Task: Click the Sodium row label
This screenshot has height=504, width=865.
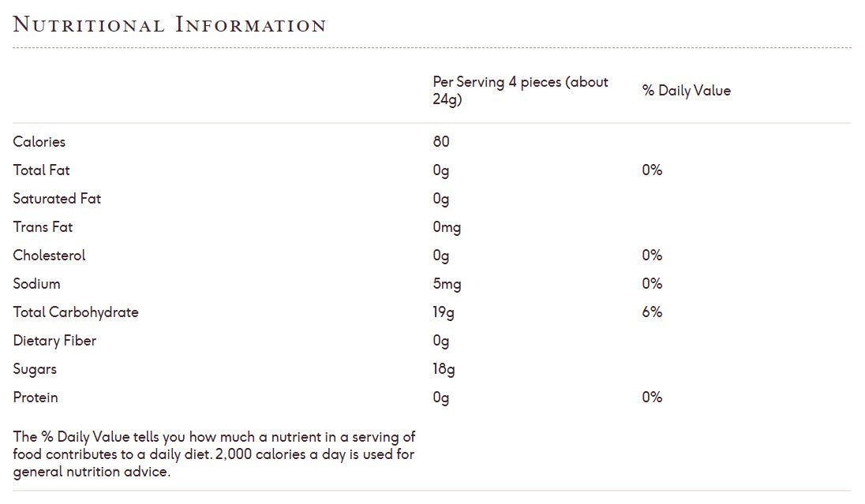Action: (36, 284)
